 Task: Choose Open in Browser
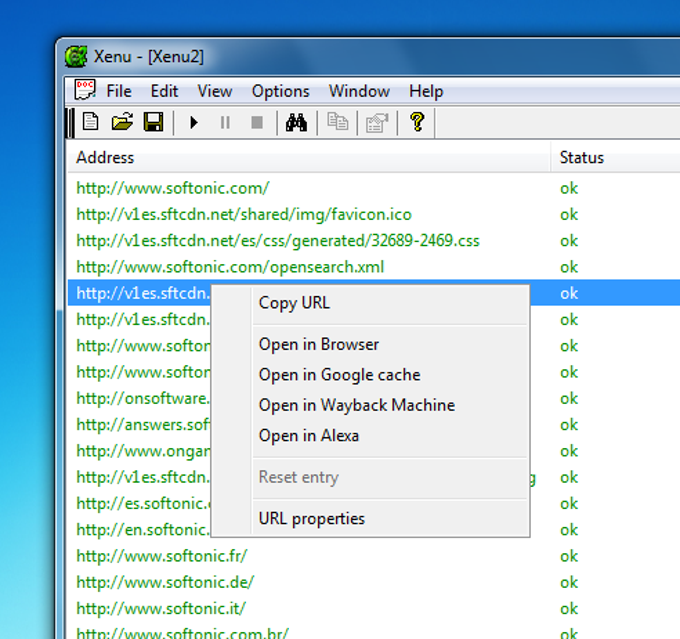pyautogui.click(x=369, y=344)
